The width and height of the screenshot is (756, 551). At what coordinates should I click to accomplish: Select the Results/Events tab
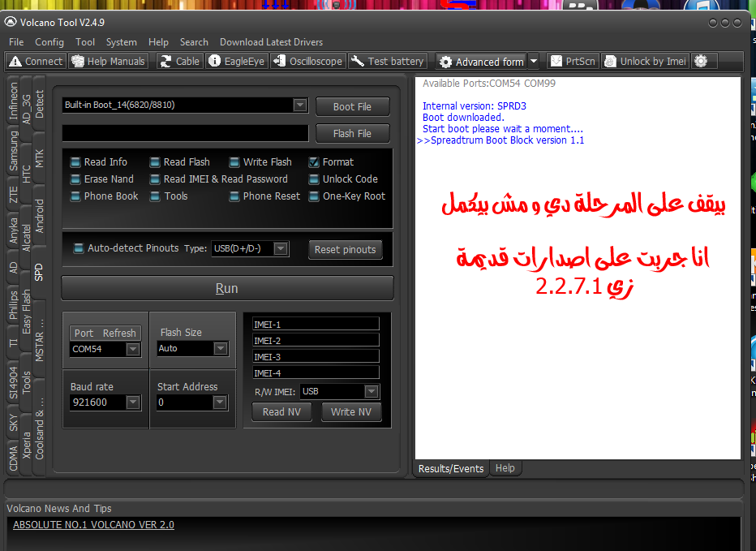tap(451, 468)
